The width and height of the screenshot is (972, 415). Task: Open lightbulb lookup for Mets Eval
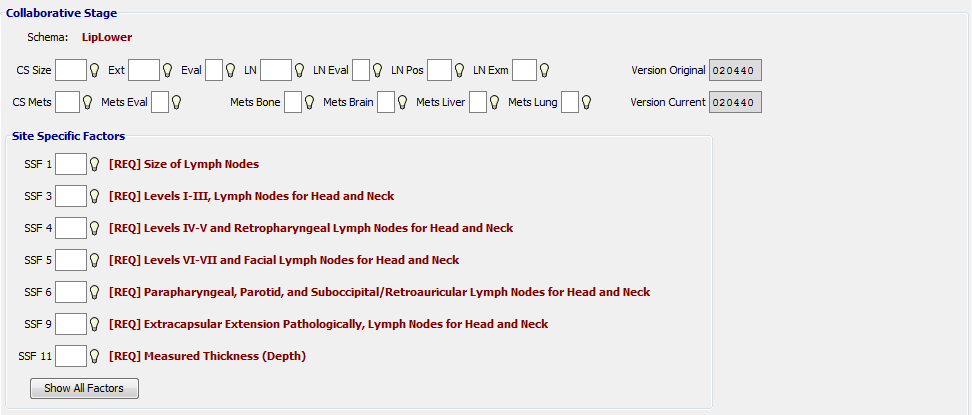177,102
